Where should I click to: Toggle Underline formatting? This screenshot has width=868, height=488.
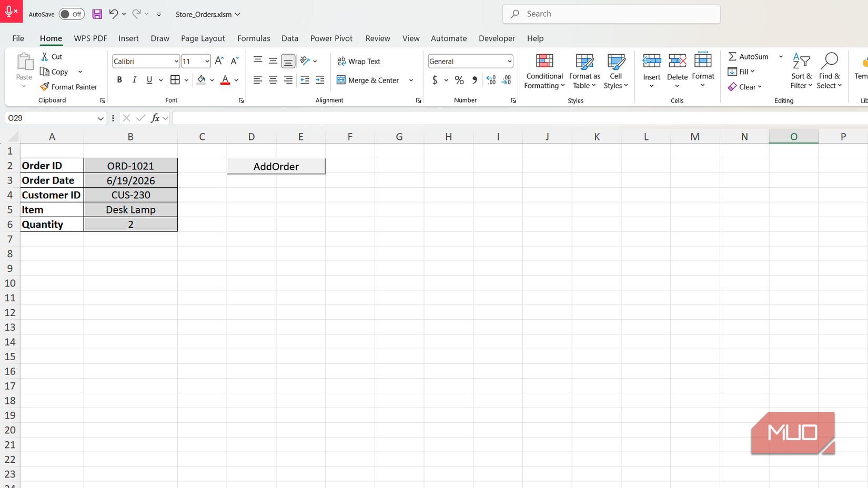click(149, 80)
